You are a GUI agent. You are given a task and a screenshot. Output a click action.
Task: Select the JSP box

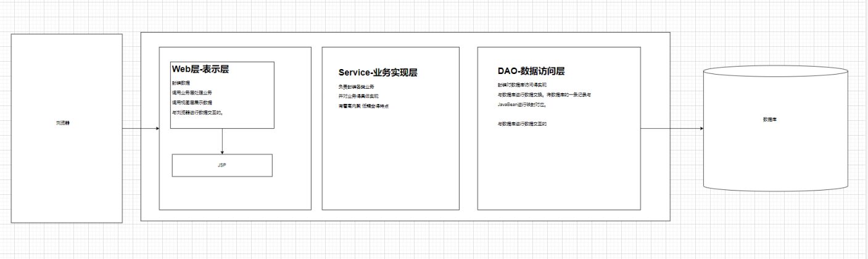[221, 165]
